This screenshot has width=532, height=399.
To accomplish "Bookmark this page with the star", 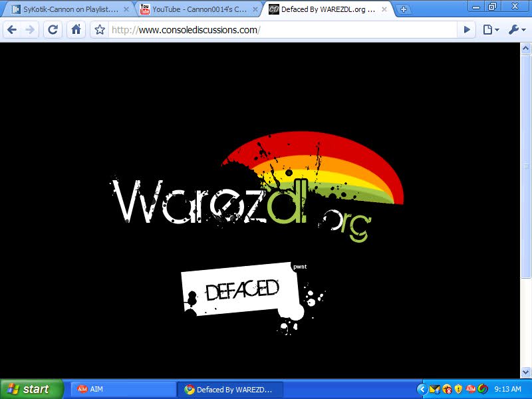I will point(100,30).
